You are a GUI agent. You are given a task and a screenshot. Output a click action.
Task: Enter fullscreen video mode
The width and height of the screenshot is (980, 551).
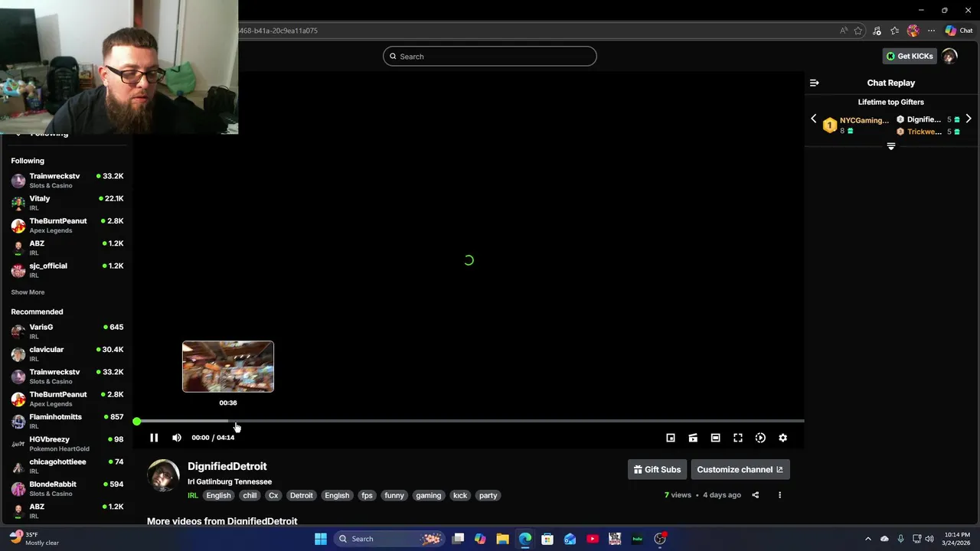[x=738, y=438]
